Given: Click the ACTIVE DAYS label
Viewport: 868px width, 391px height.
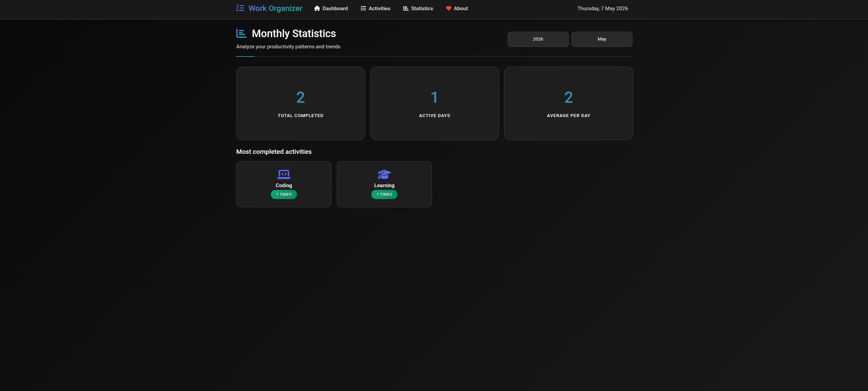Looking at the screenshot, I should (434, 116).
